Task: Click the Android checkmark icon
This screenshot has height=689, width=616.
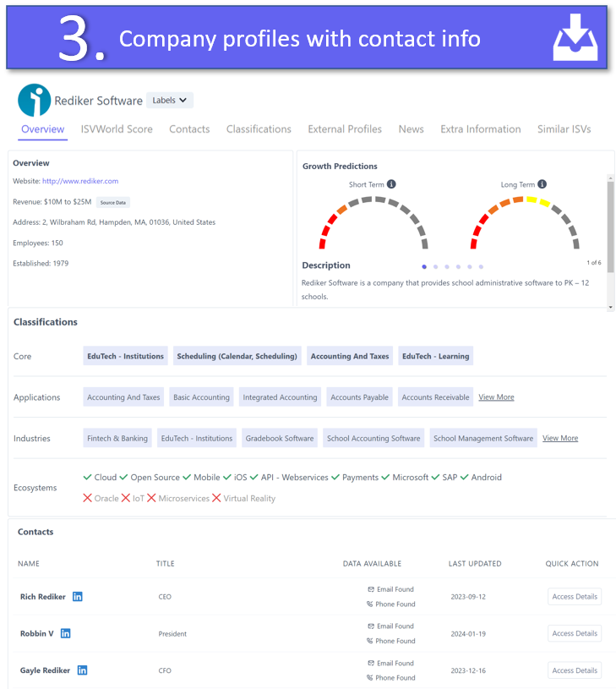Action: click(465, 477)
